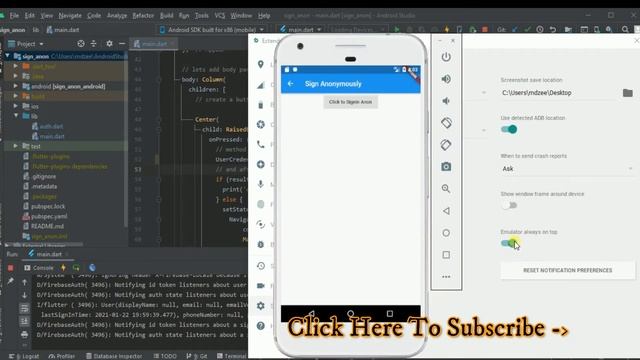Click locate target icon in Project panel
The width and height of the screenshot is (640, 360).
point(81,43)
